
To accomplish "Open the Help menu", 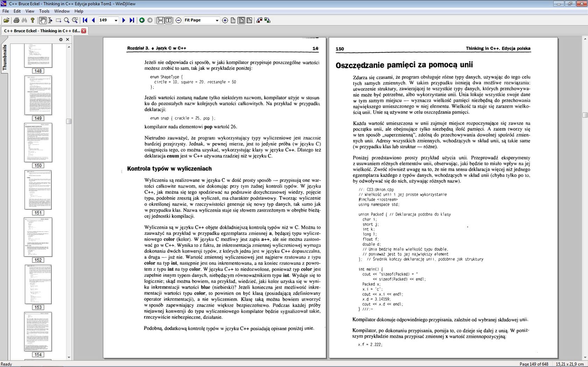I will pos(79,11).
